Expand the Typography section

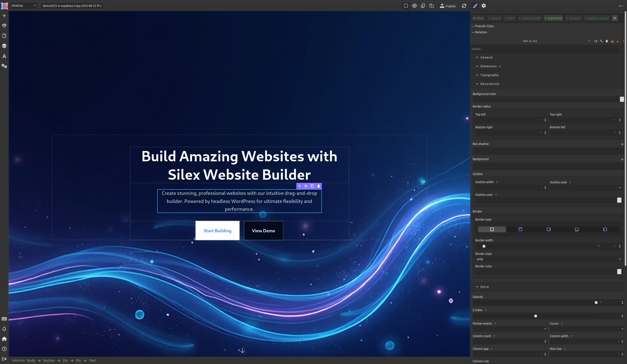pos(489,75)
